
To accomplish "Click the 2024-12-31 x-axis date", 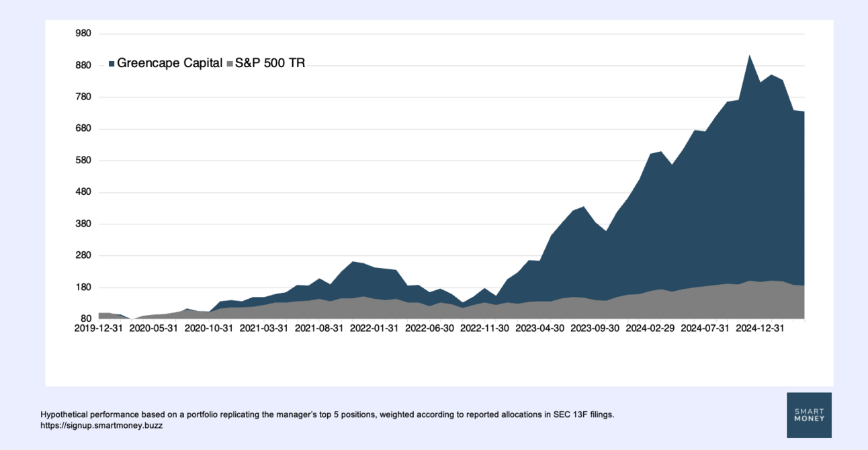I will pos(760,328).
